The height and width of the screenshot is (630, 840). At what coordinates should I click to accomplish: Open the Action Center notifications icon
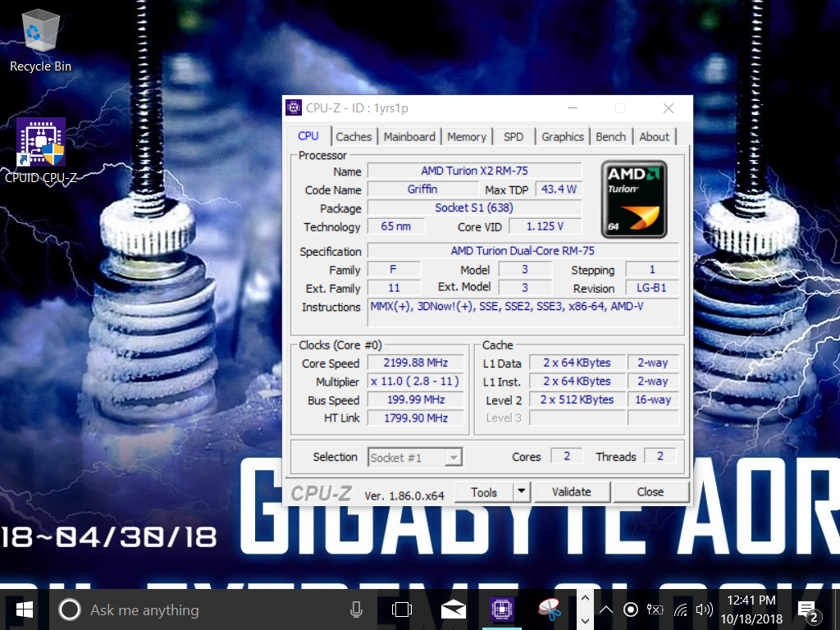coord(809,610)
